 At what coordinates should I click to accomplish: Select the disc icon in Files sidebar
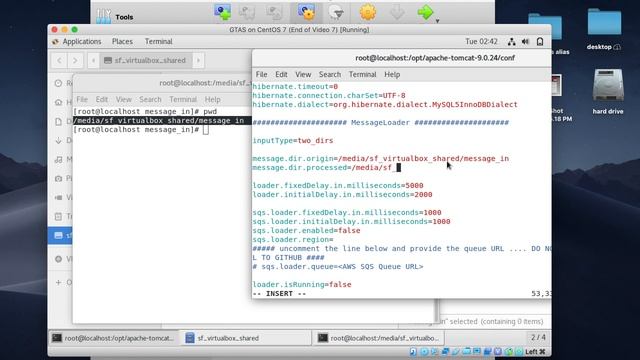[58, 259]
